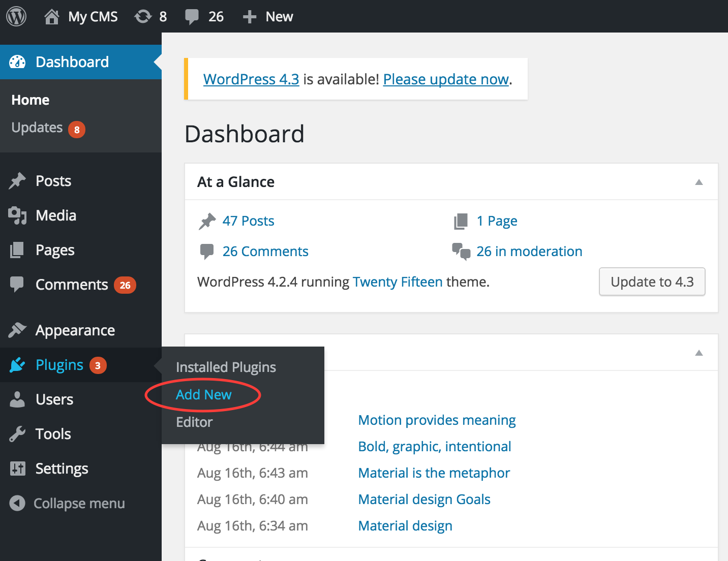Open Media library from the sidebar icon

(x=17, y=215)
